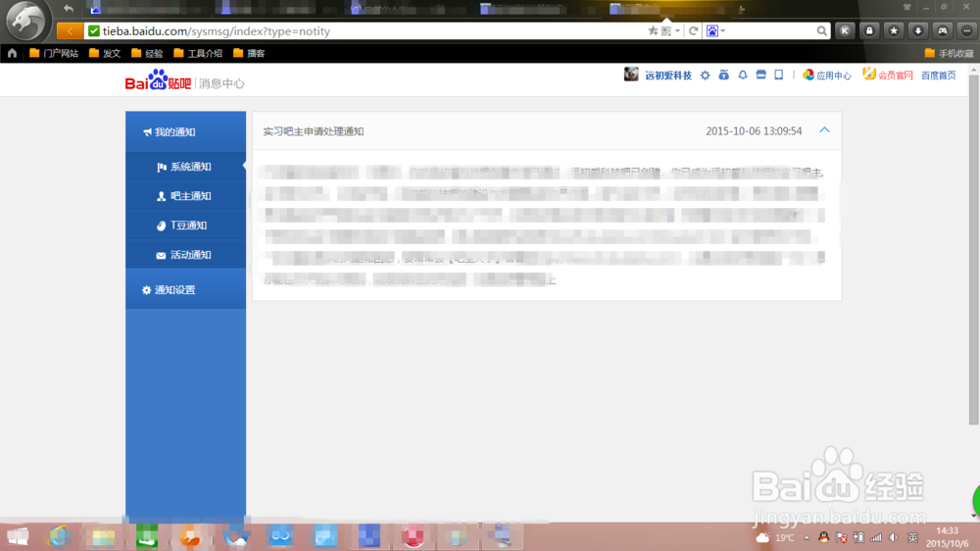
Task: Collapse the 实习吧主申请处理通知 message chevron
Action: [824, 130]
